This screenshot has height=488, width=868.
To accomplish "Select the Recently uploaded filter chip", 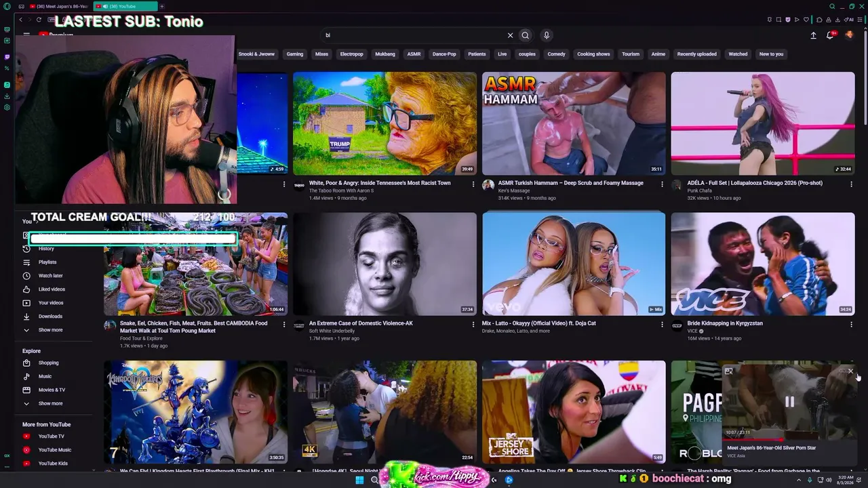I will click(696, 54).
